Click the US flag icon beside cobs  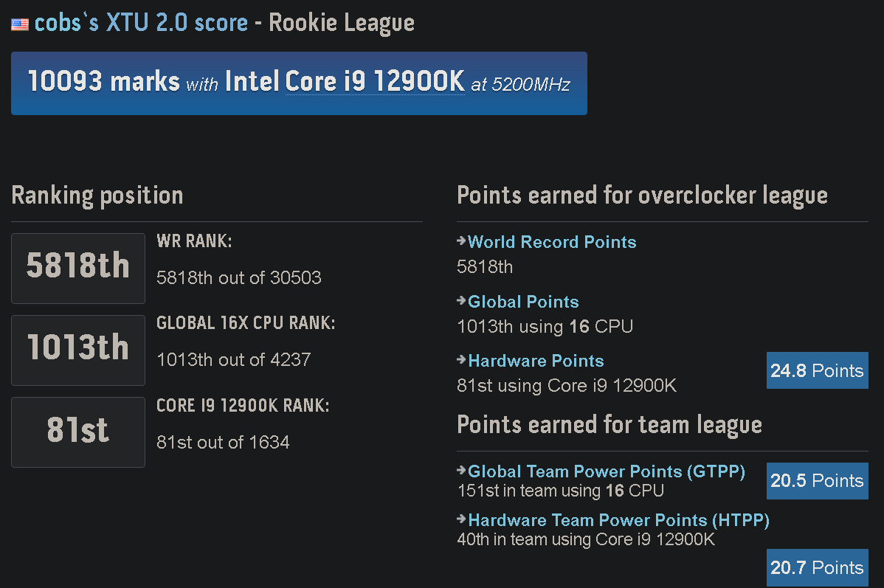click(x=20, y=24)
